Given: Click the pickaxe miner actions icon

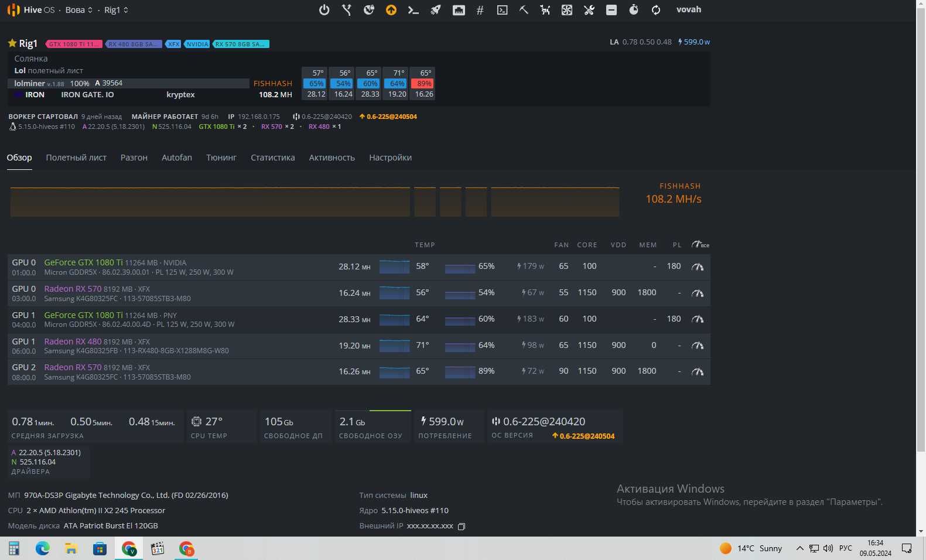Looking at the screenshot, I should 524,10.
